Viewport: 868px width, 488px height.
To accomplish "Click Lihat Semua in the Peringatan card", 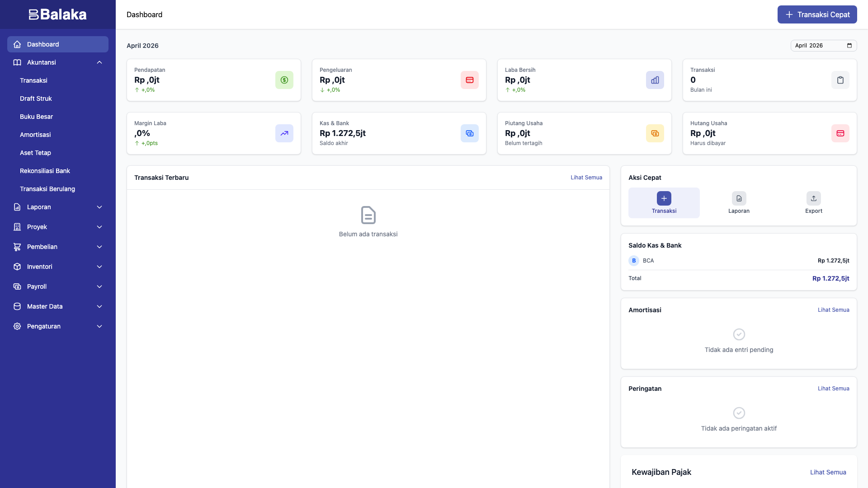I will [833, 388].
